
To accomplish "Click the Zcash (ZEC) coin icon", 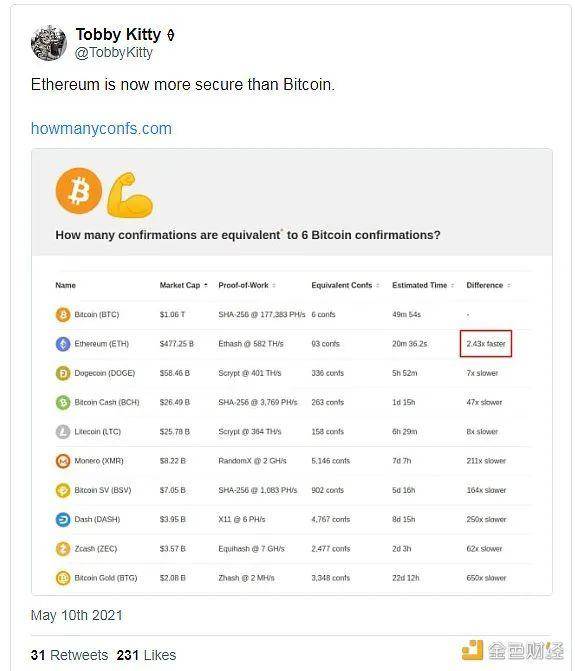I will click(x=63, y=549).
